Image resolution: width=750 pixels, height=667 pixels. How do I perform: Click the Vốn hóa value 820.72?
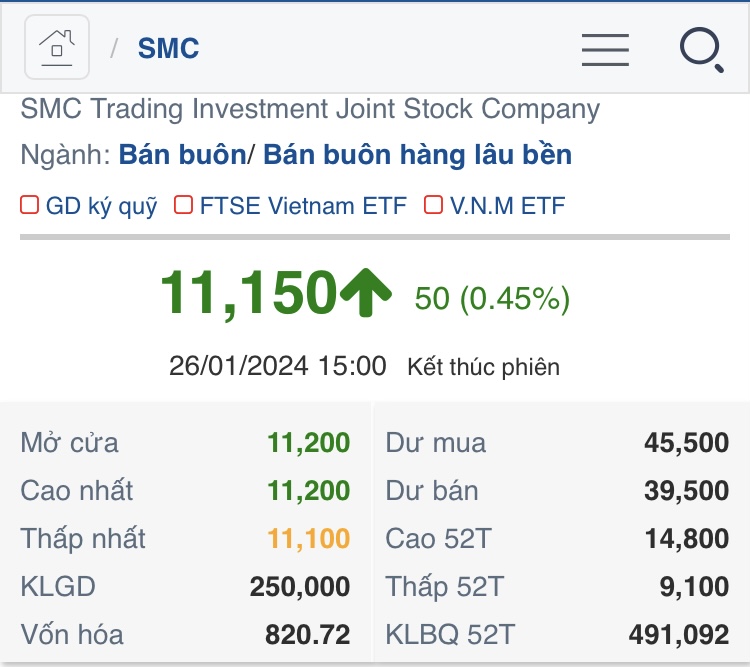[307, 634]
